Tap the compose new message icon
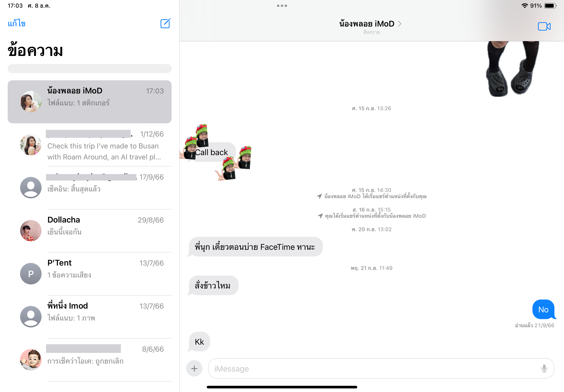Screen dimensions: 564x392 tap(165, 24)
